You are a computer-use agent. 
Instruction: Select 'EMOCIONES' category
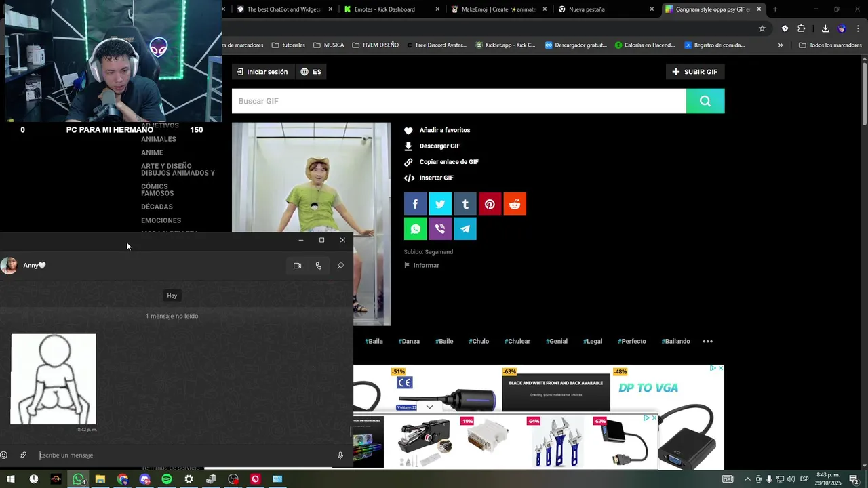[x=161, y=220]
